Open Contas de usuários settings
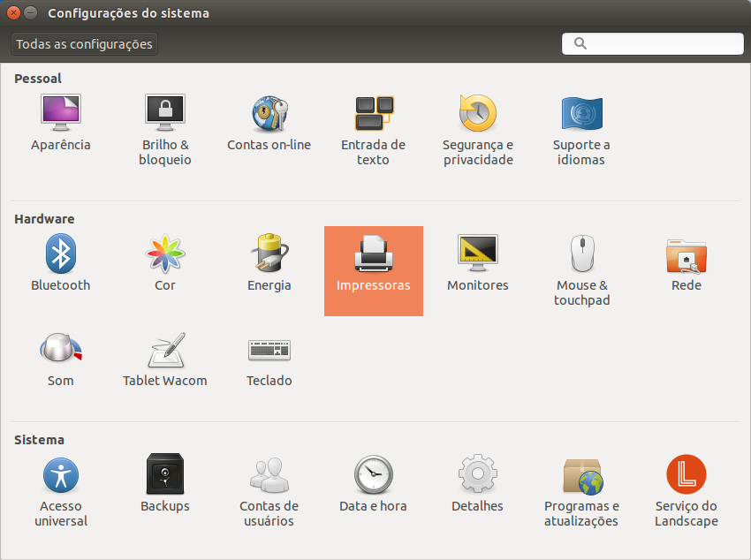Image resolution: width=751 pixels, height=560 pixels. click(x=269, y=474)
